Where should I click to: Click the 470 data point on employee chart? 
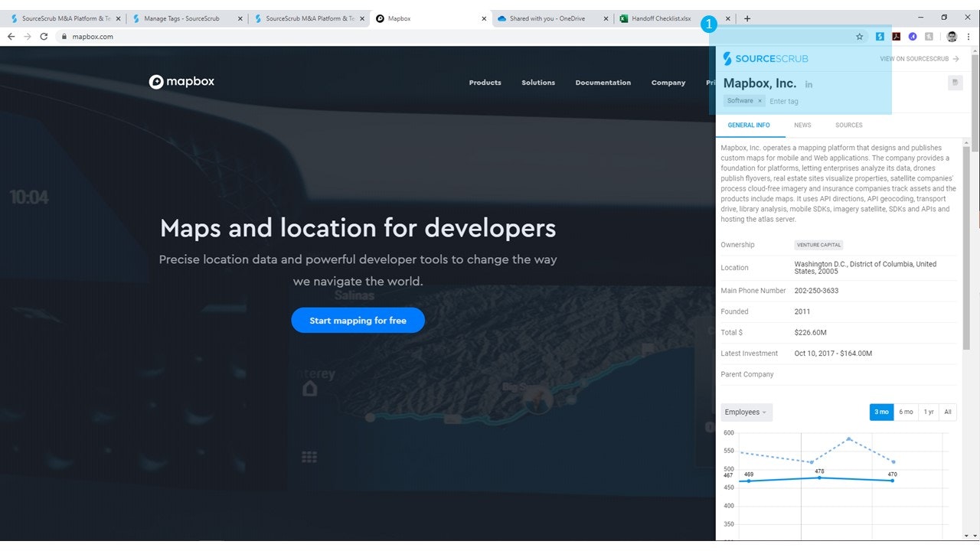[893, 481]
